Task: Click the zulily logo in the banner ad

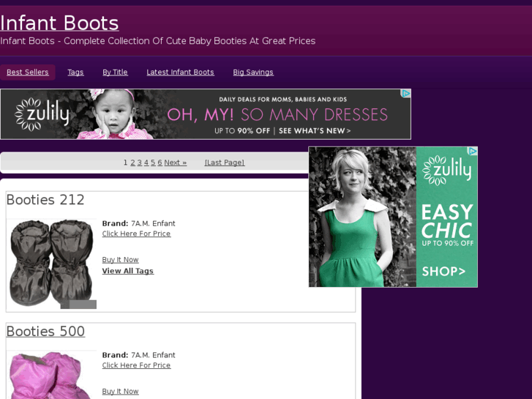Action: click(x=42, y=114)
